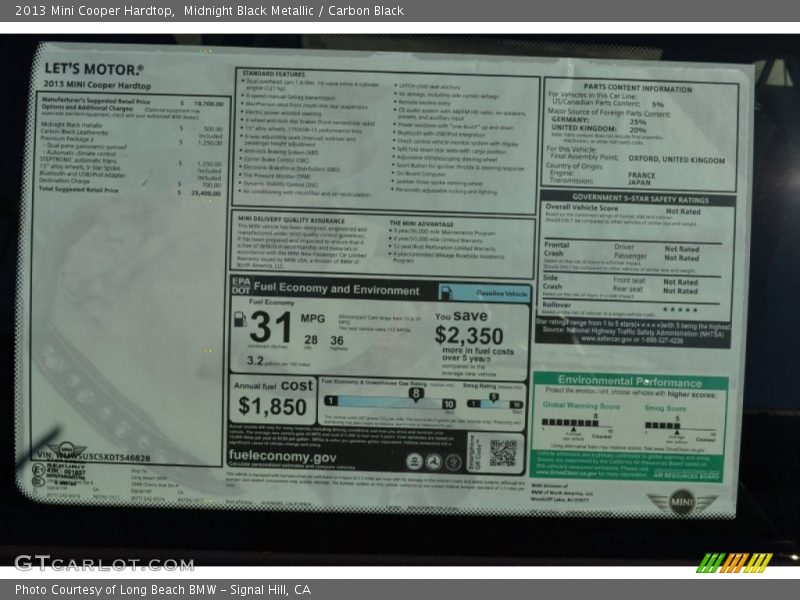
Task: Click the '$2,350' fuel savings amount
Action: click(469, 336)
